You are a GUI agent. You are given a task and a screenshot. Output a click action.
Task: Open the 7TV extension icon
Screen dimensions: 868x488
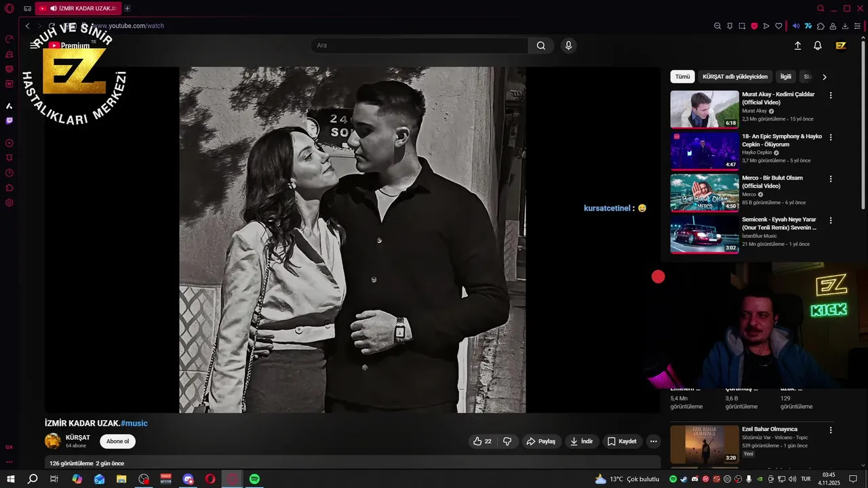808,26
